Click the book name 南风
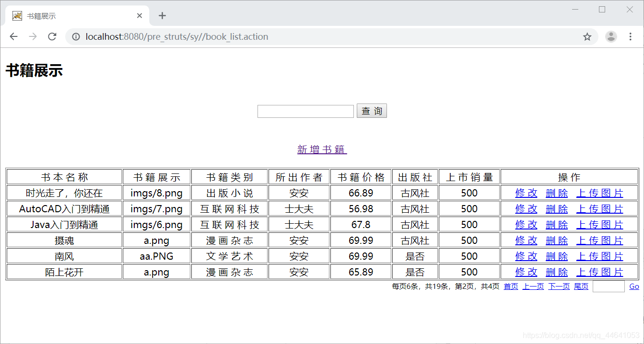This screenshot has height=344, width=644. coord(65,256)
